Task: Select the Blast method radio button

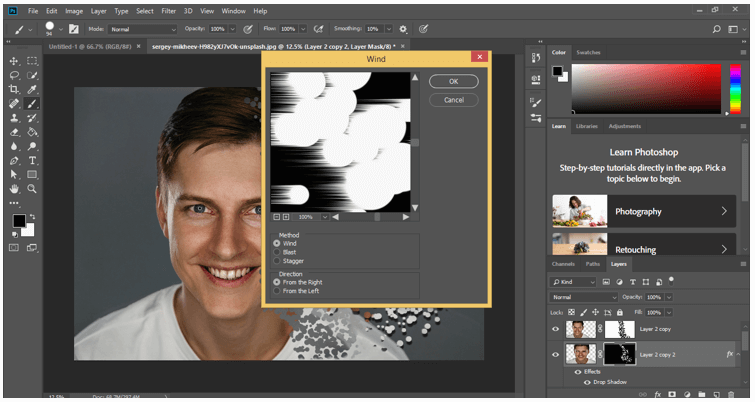Action: click(278, 252)
